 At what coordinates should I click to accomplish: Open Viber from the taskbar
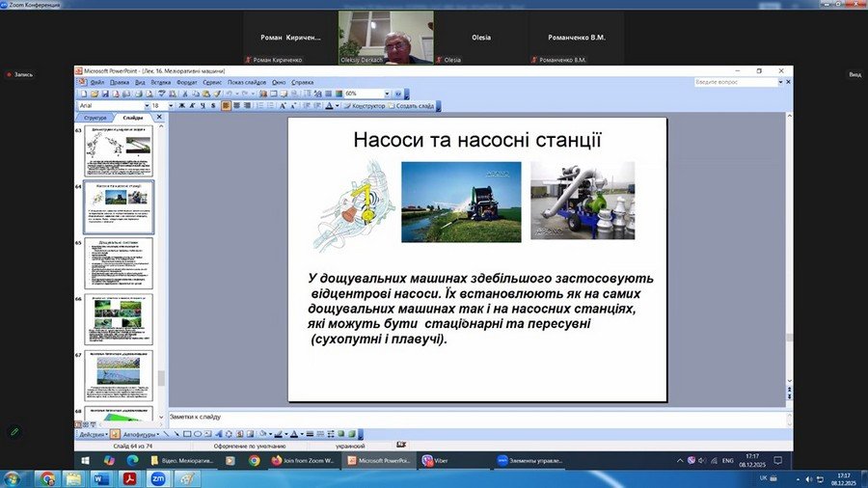[437, 461]
